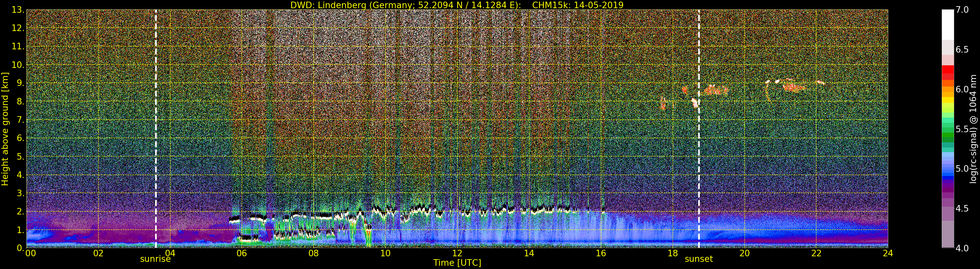
Task: Click height axis tick label "11."
Action: [x=18, y=46]
